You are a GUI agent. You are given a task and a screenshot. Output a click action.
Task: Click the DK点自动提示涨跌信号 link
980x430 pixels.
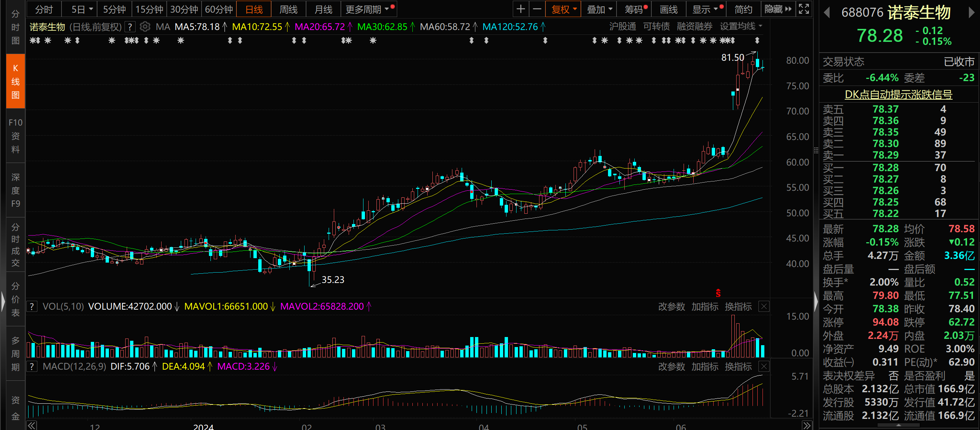[x=898, y=94]
